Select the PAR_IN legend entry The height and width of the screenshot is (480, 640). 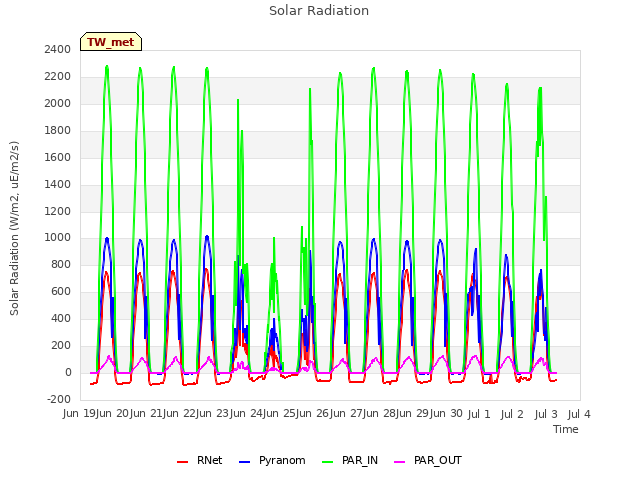[350, 460]
